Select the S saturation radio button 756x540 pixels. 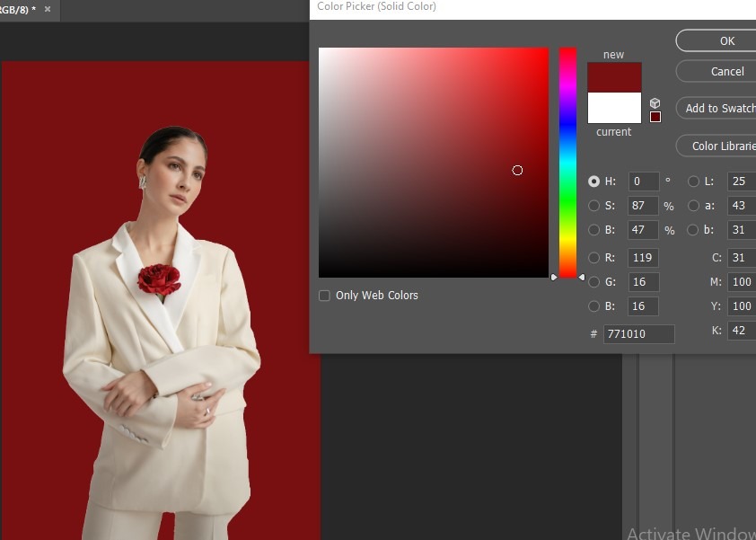[x=594, y=206]
